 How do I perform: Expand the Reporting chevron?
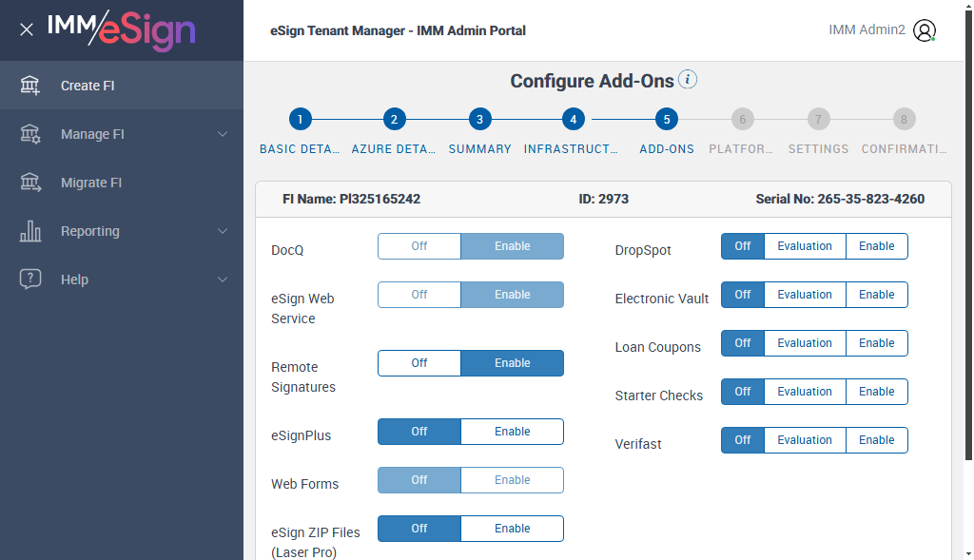click(223, 230)
